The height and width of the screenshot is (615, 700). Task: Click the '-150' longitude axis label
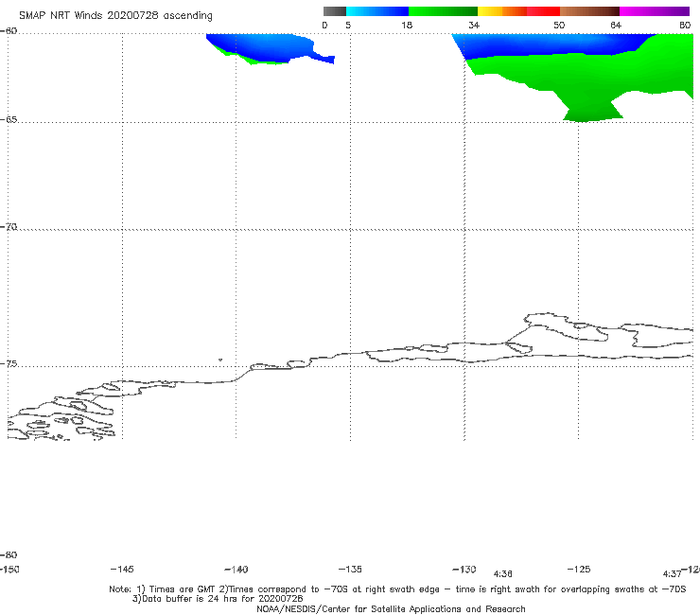[9, 570]
